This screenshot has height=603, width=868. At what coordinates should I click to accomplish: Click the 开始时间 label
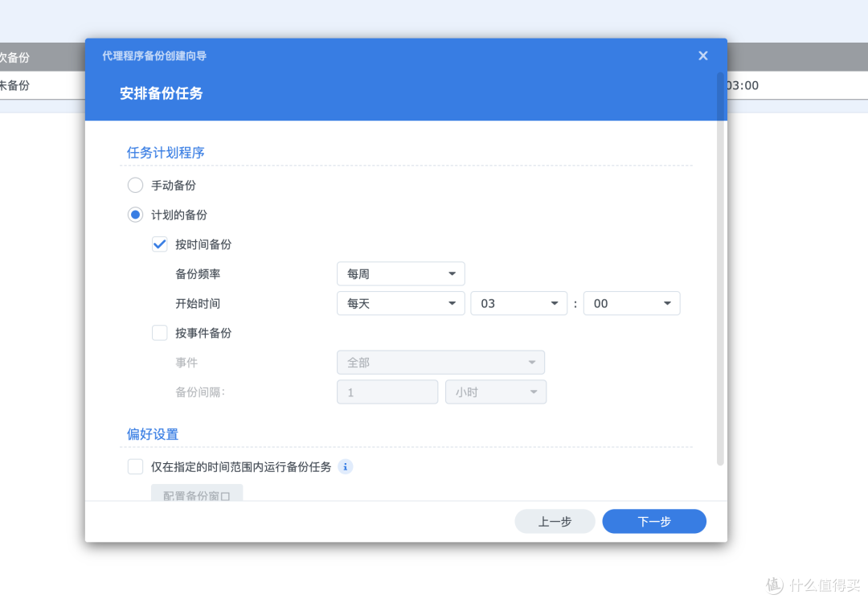[x=198, y=304]
